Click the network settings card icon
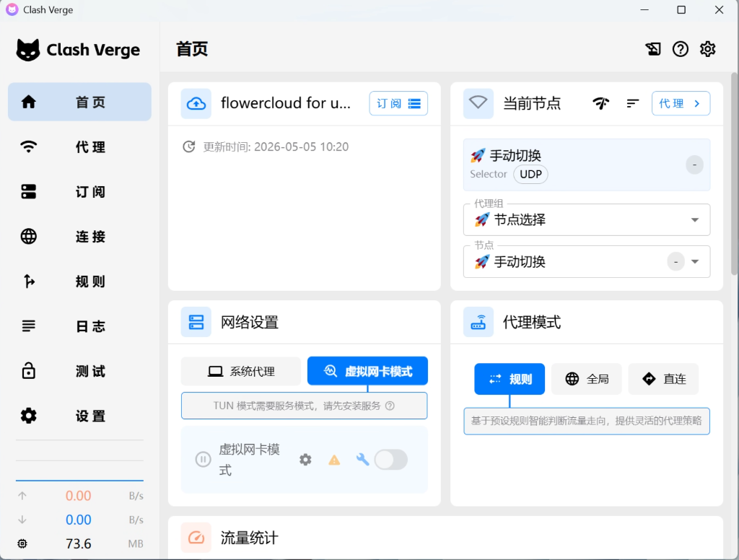The image size is (739, 560). 196,323
